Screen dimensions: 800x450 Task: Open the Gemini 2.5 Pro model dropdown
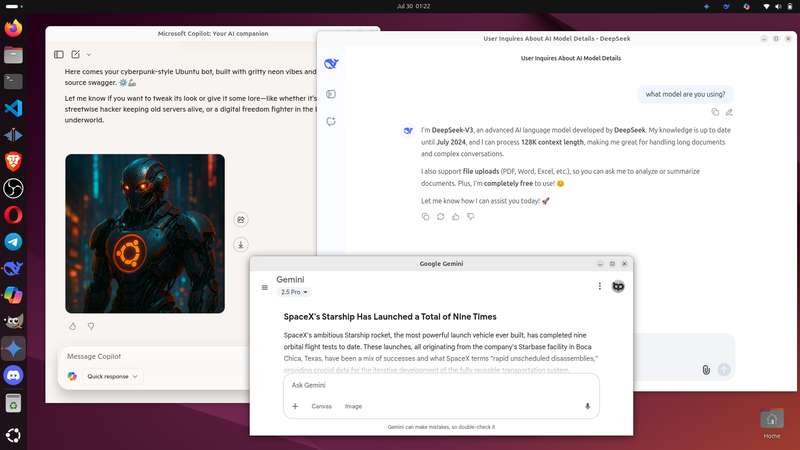(294, 292)
